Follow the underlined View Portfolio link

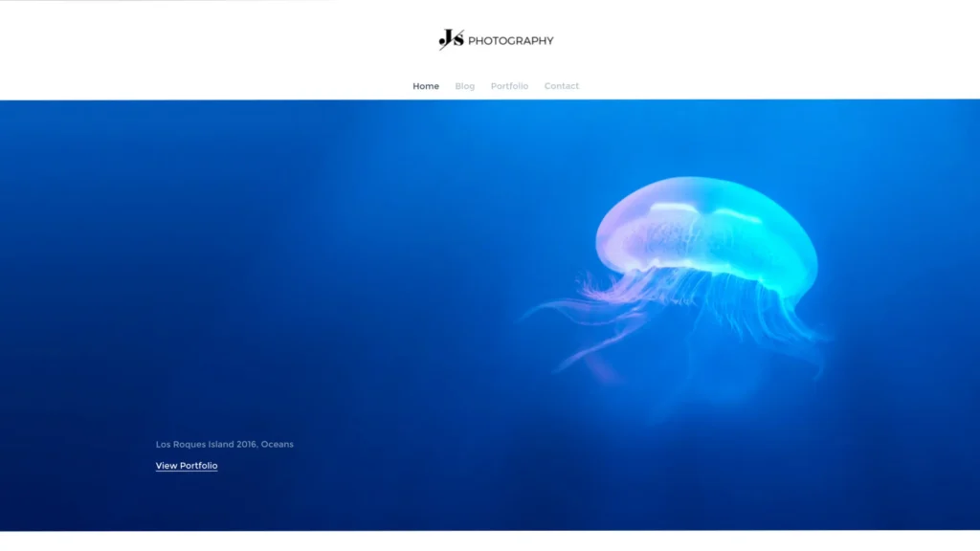(187, 466)
